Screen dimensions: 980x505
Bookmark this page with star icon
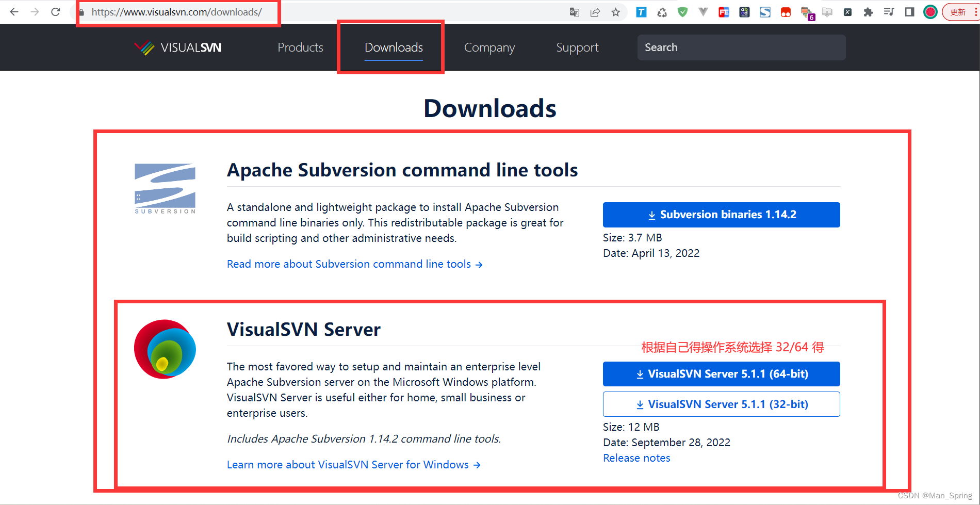tap(615, 12)
